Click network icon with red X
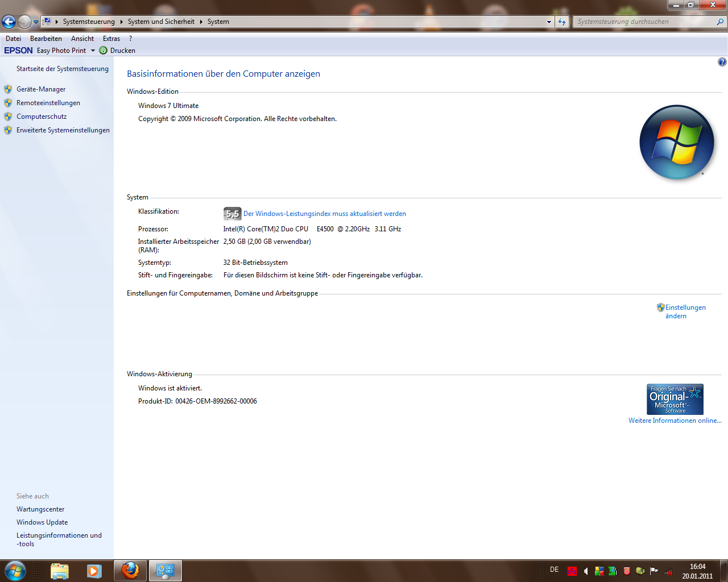The height and width of the screenshot is (582, 728). tap(668, 571)
